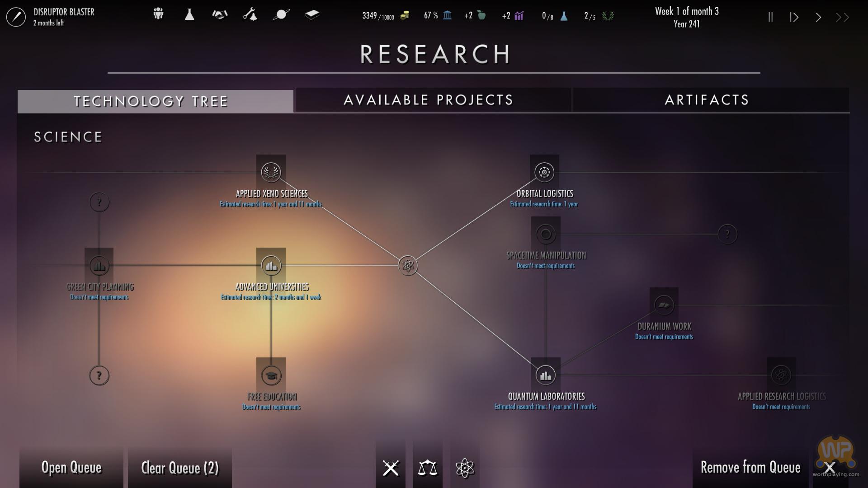The image size is (868, 488).
Task: Open the population menu icon
Action: [158, 14]
